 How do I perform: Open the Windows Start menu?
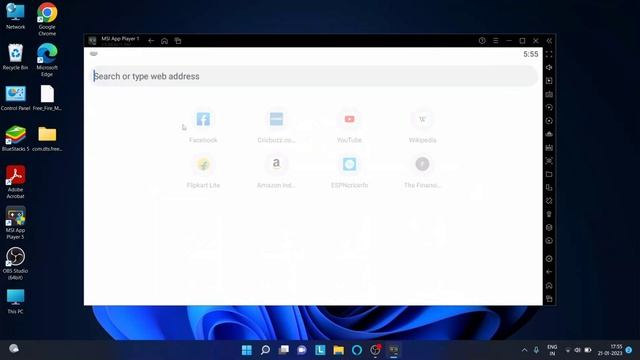point(247,350)
